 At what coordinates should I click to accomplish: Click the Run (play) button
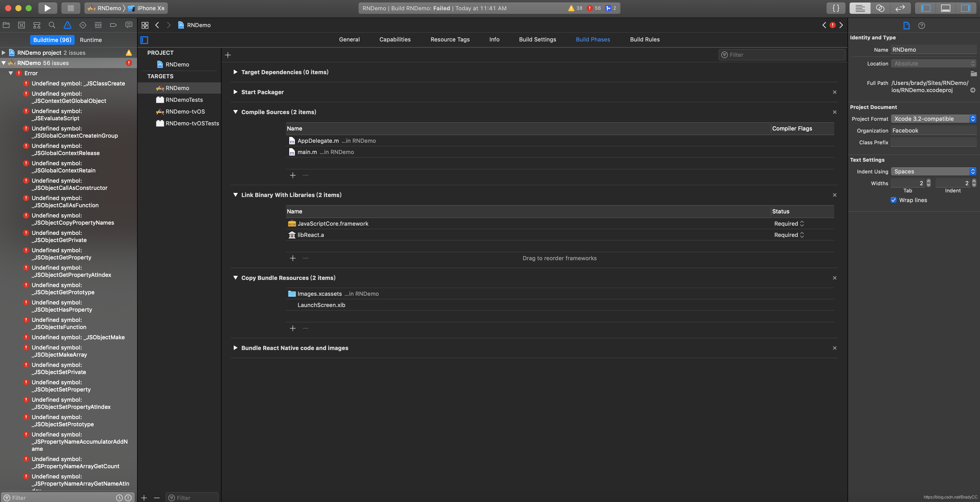pos(47,8)
